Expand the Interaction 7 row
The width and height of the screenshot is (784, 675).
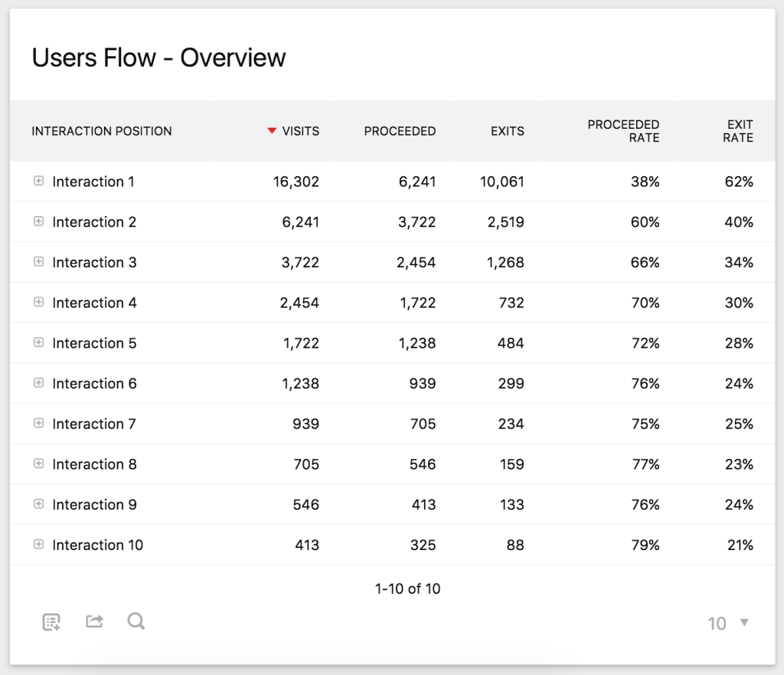click(38, 424)
